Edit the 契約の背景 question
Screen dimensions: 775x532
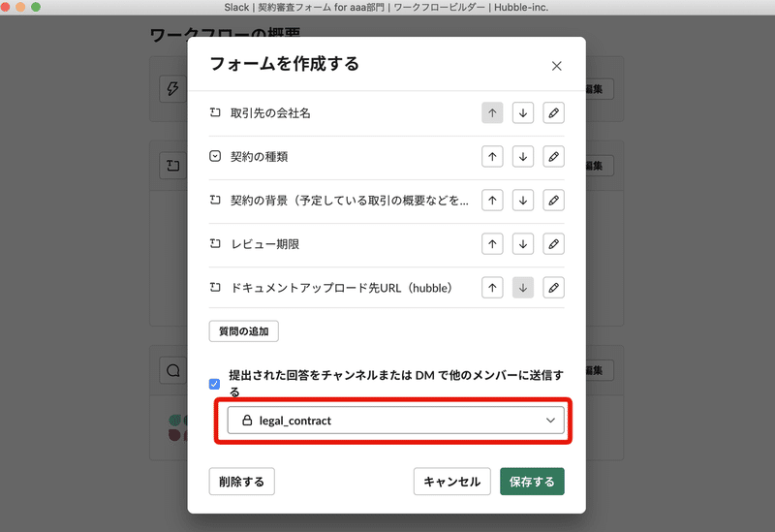click(553, 201)
